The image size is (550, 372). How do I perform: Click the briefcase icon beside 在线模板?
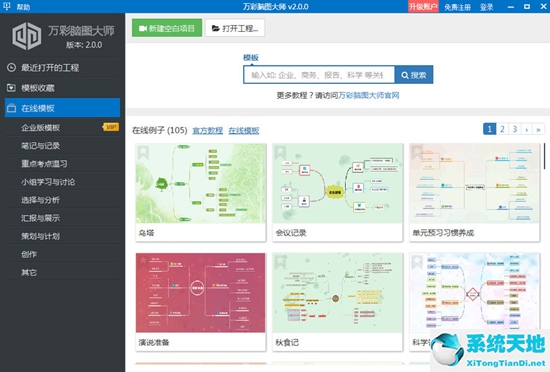11,108
